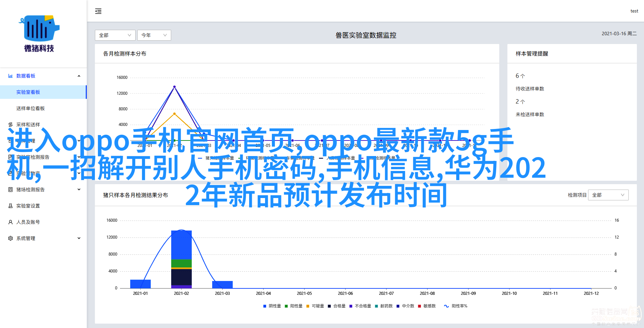Click the 猪只样本各月检测结果分布 panel title
Image resolution: width=644 pixels, height=328 pixels.
point(136,195)
